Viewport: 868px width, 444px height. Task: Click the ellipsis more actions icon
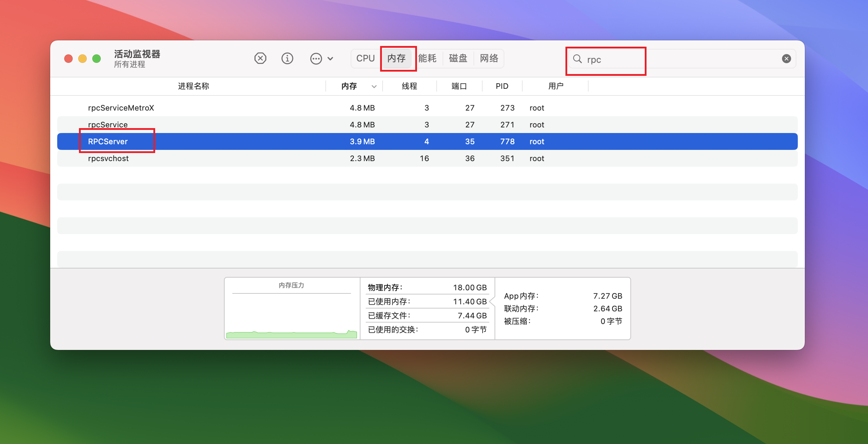coord(316,59)
